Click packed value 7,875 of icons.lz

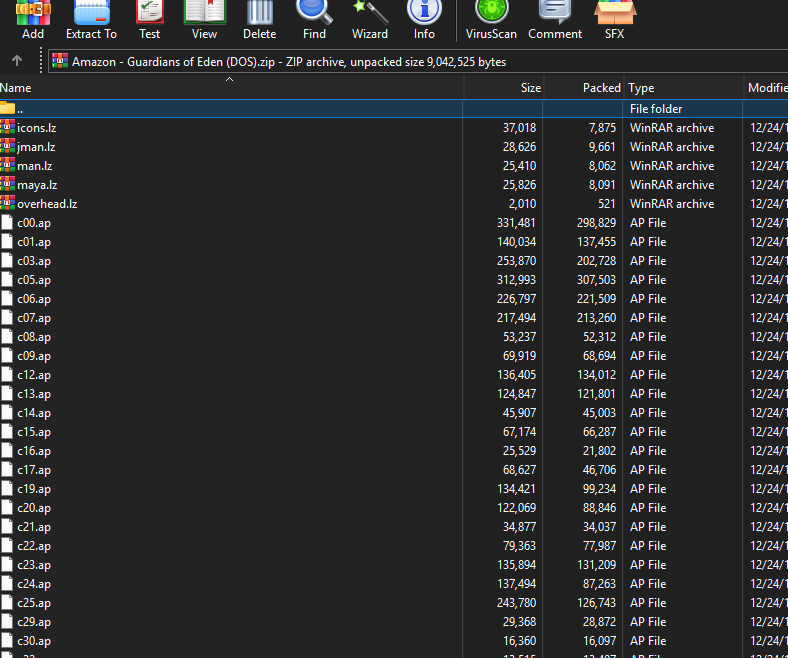click(x=602, y=128)
